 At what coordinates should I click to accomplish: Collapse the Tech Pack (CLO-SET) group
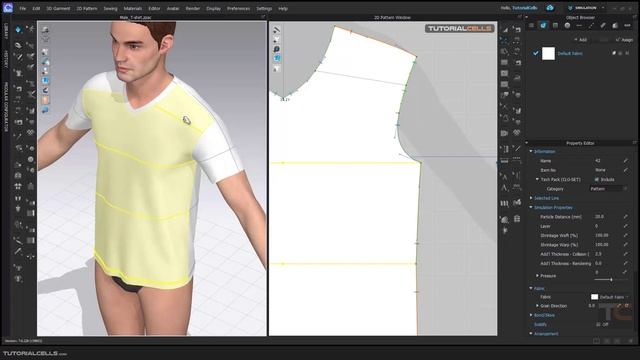(x=537, y=180)
